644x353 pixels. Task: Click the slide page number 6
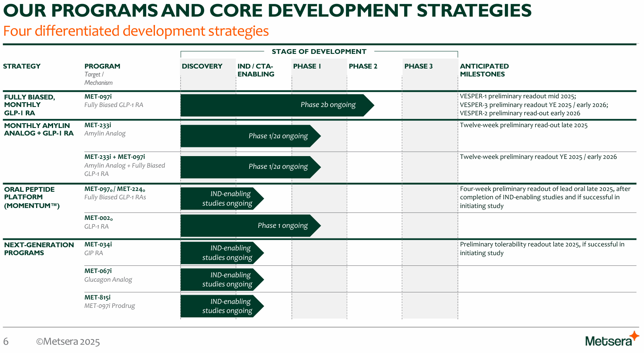coord(6,342)
